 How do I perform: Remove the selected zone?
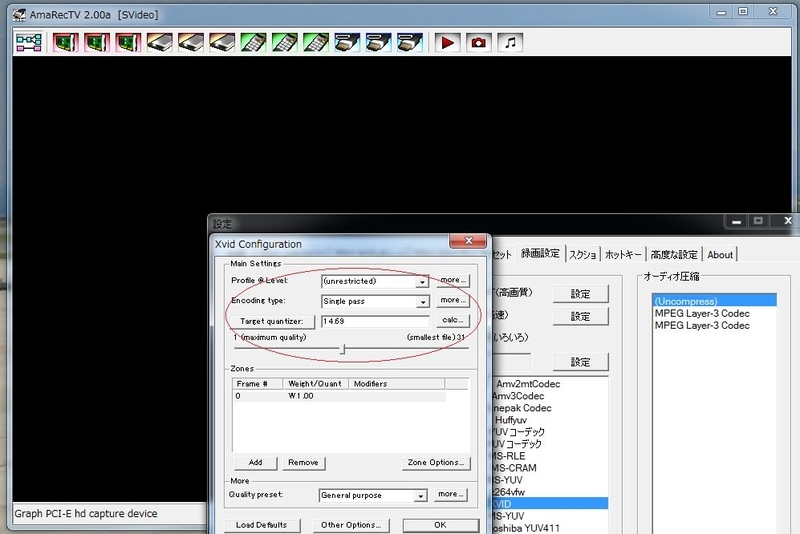pos(304,463)
